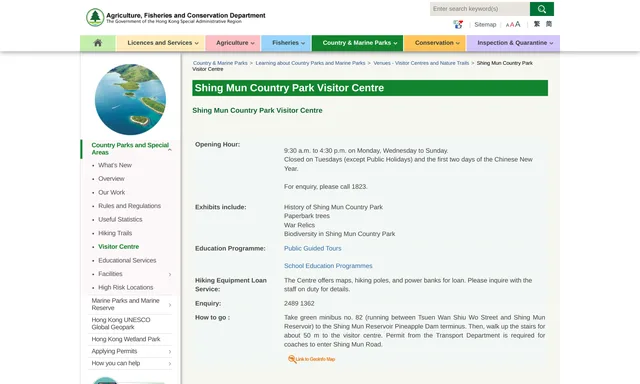This screenshot has height=384, width=640.
Task: Click Country & Marine Parks breadcrumb
Action: [x=220, y=63]
